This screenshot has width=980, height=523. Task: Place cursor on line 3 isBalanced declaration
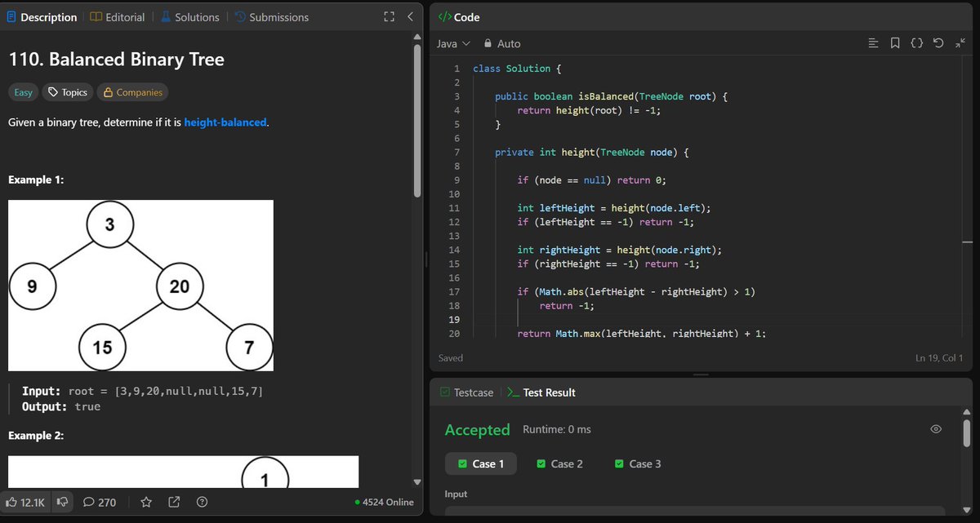(611, 96)
